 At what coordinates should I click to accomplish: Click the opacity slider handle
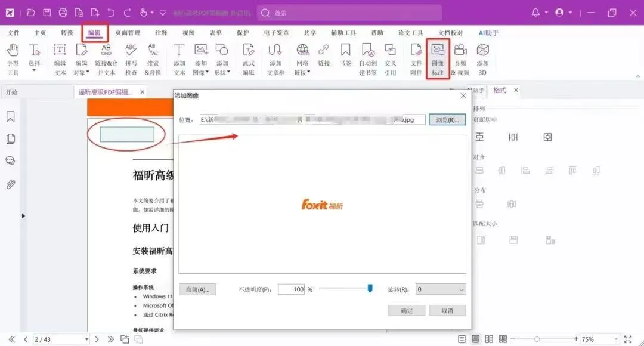pos(370,289)
